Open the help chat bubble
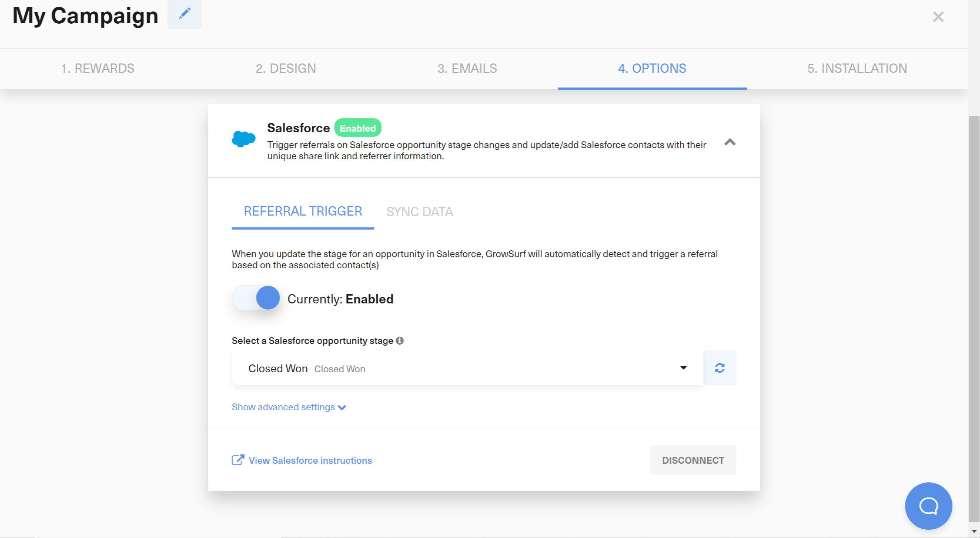The image size is (980, 538). pos(928,506)
